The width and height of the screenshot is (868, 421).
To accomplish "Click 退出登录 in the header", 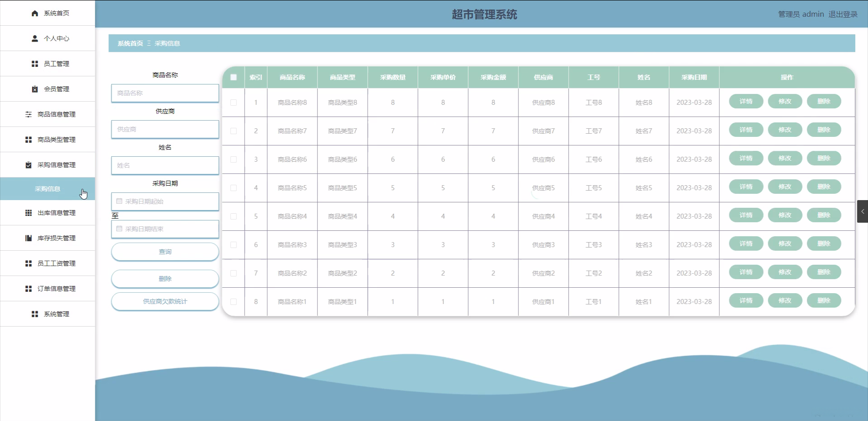I will coord(843,14).
